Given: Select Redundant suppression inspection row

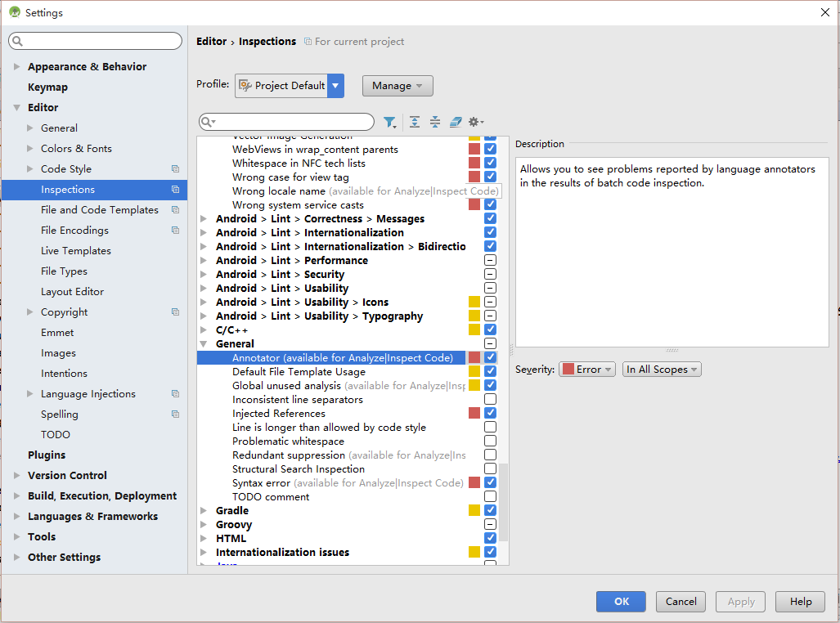Looking at the screenshot, I should 347,455.
